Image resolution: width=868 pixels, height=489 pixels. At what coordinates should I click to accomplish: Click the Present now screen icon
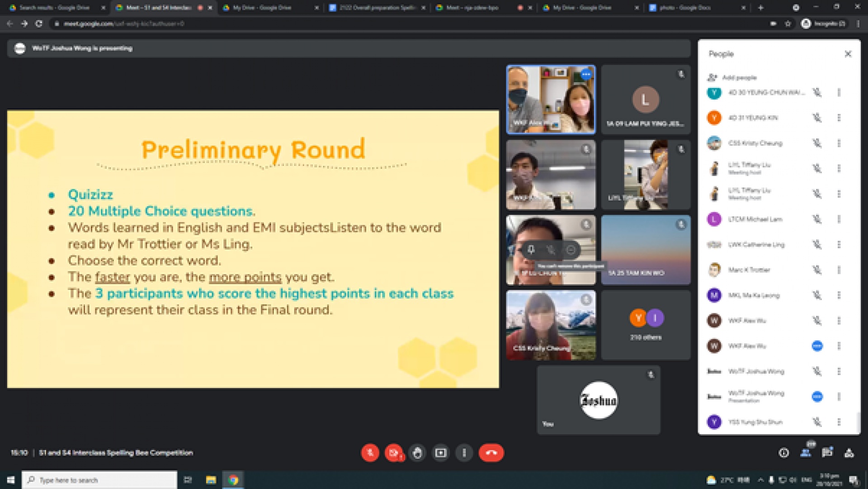(441, 453)
